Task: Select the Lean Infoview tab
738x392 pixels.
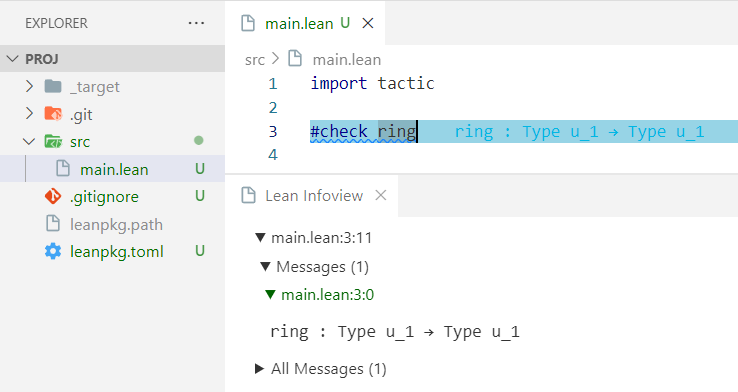Action: coord(313,195)
